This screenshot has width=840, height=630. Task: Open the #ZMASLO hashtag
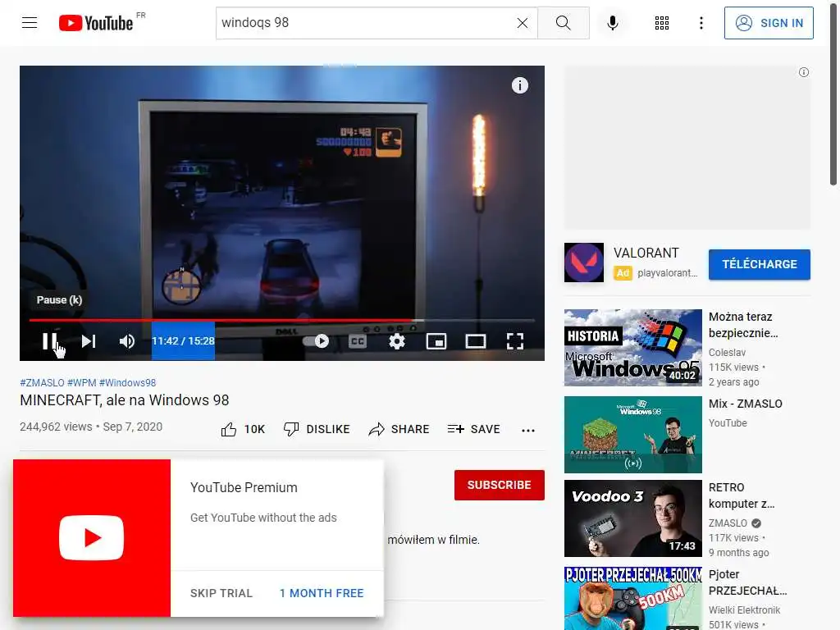pyautogui.click(x=42, y=382)
